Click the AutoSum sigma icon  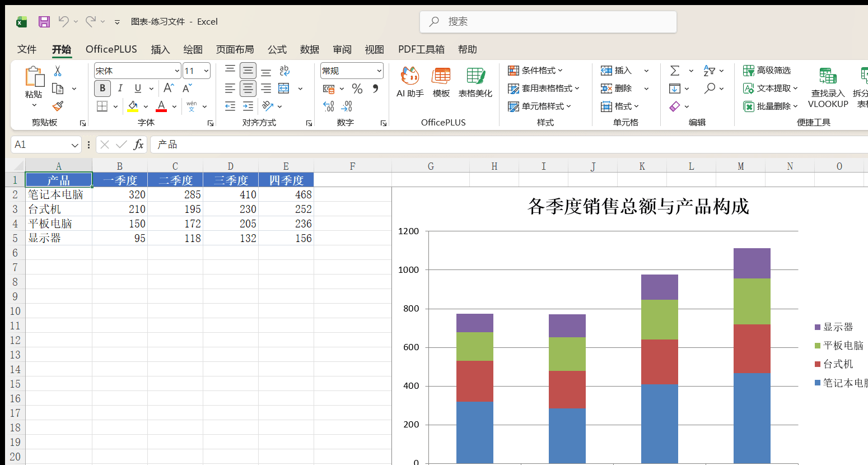point(675,71)
